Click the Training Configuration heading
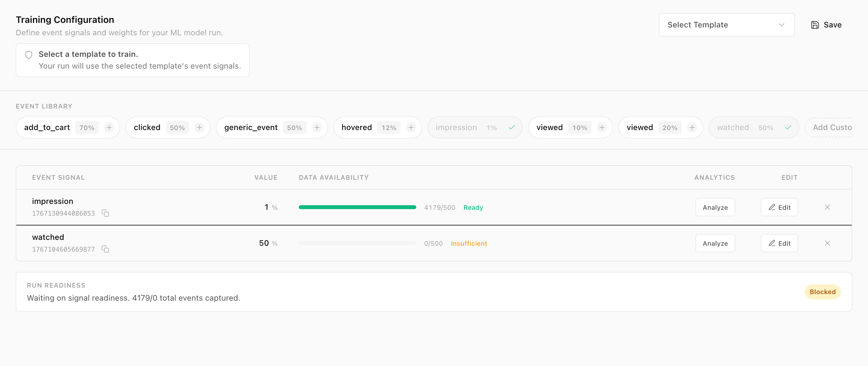This screenshot has width=868, height=366. [x=65, y=20]
